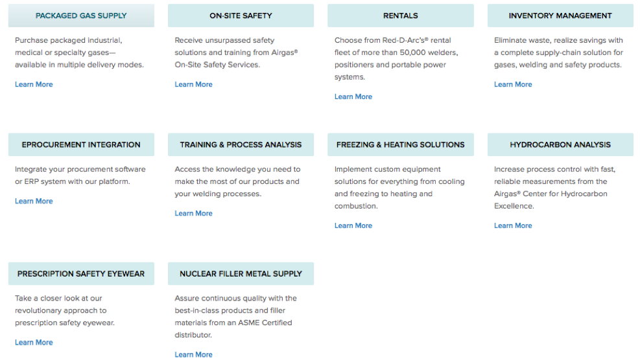Follow Learn More under On-Site Safety
Screen dimensions: 640x364
[x=193, y=84]
